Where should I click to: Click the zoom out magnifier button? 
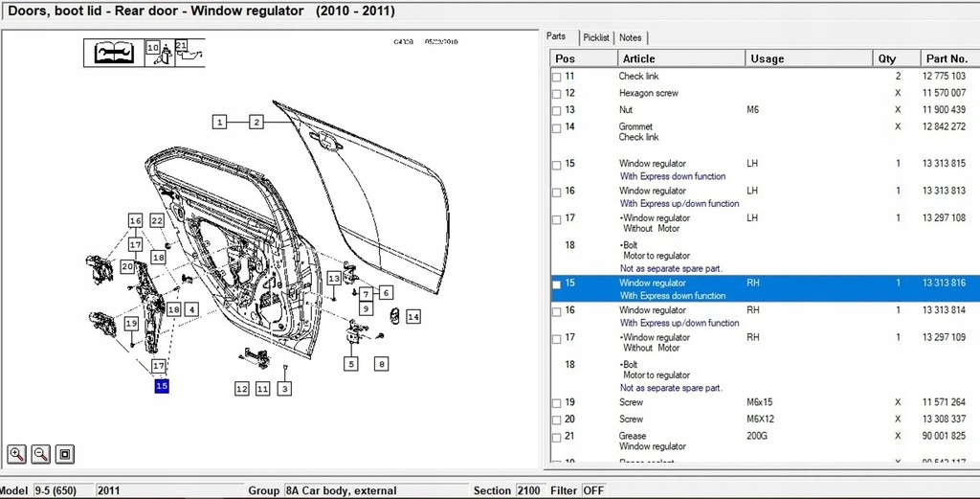(x=41, y=454)
